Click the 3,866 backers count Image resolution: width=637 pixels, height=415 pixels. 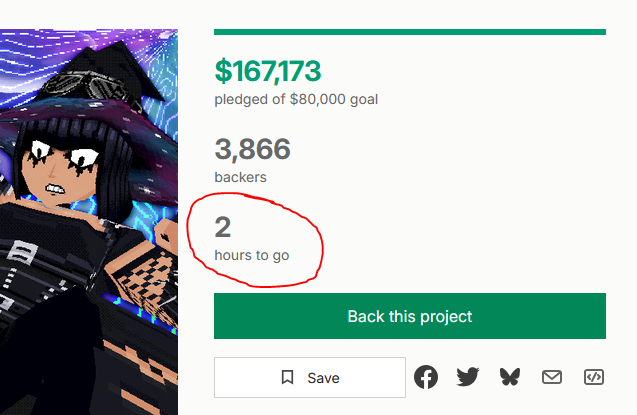click(x=252, y=149)
